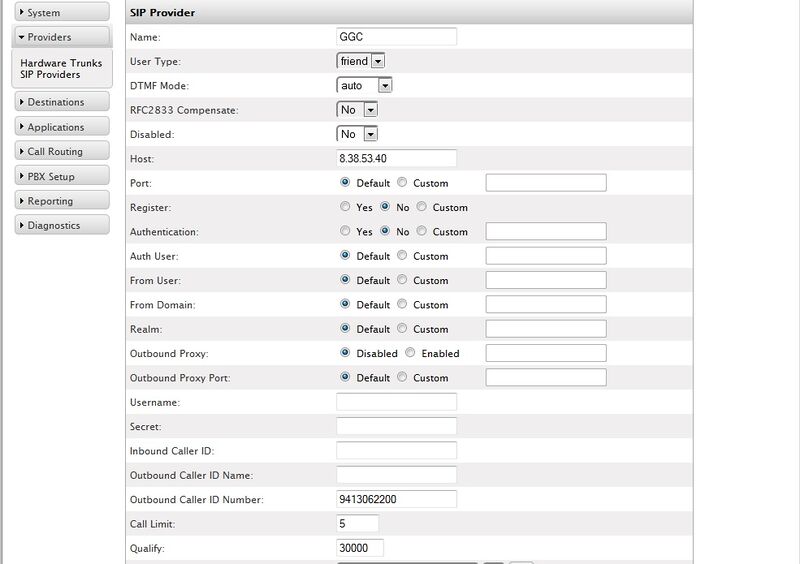Click the Call Limit input field

tap(358, 523)
